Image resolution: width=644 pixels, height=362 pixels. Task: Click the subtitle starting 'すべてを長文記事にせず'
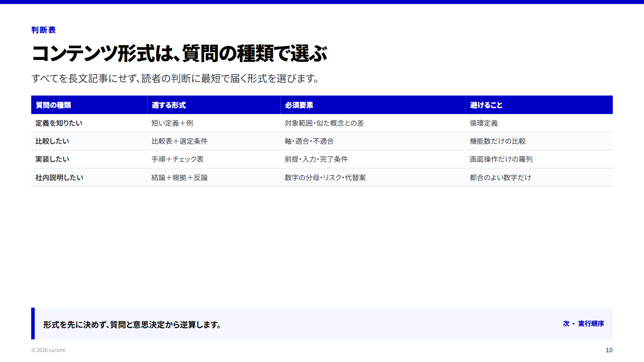176,78
